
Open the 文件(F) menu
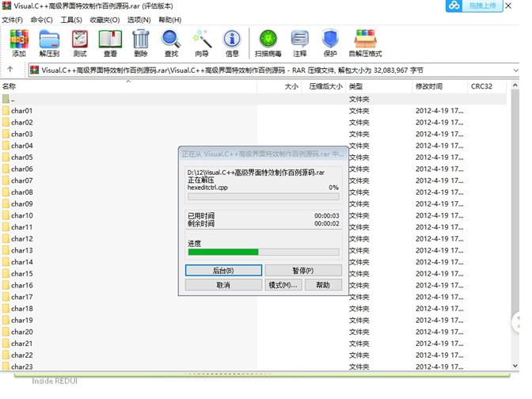(x=12, y=20)
